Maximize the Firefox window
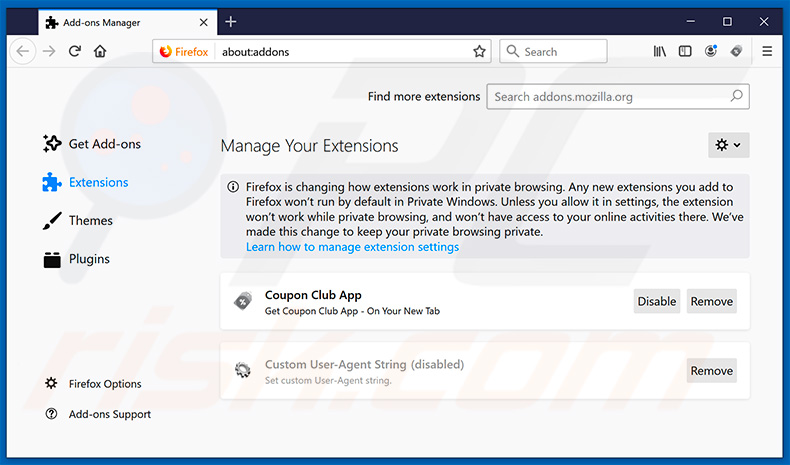Viewport: 790px width, 465px height. coord(727,22)
